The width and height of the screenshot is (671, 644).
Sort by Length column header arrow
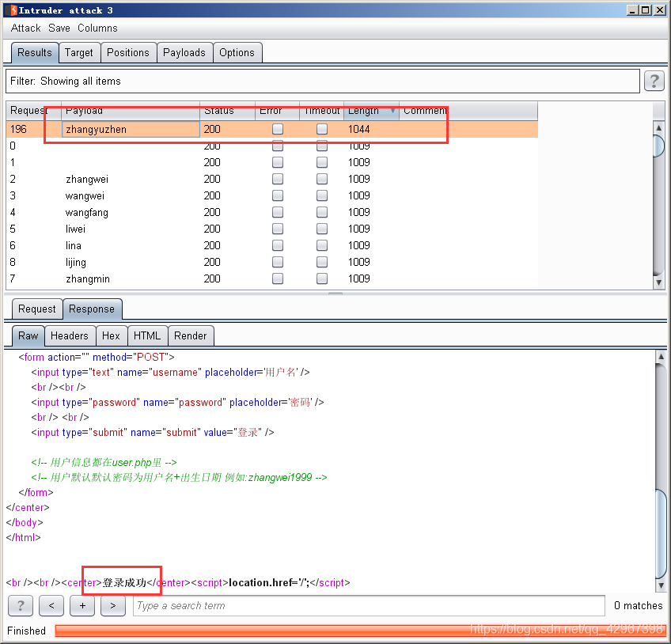tap(392, 111)
